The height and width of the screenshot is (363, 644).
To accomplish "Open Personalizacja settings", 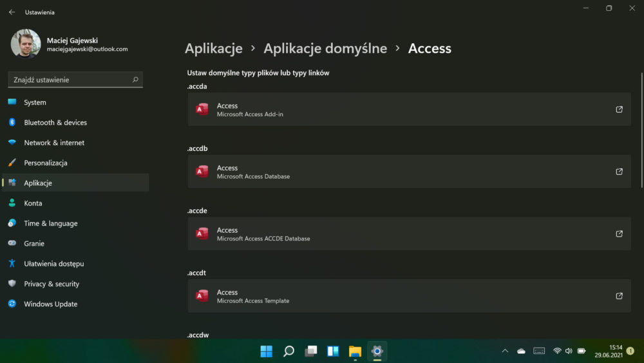I will pyautogui.click(x=75, y=162).
